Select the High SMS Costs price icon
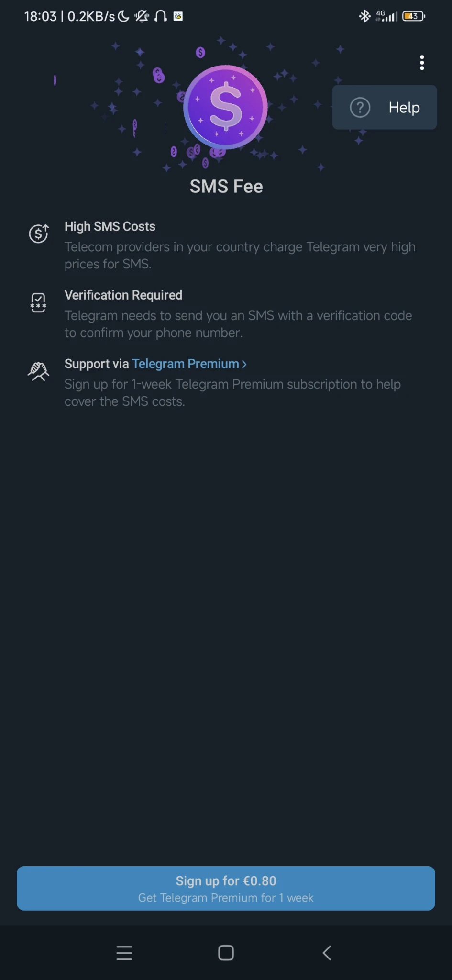The height and width of the screenshot is (980, 452). click(38, 234)
